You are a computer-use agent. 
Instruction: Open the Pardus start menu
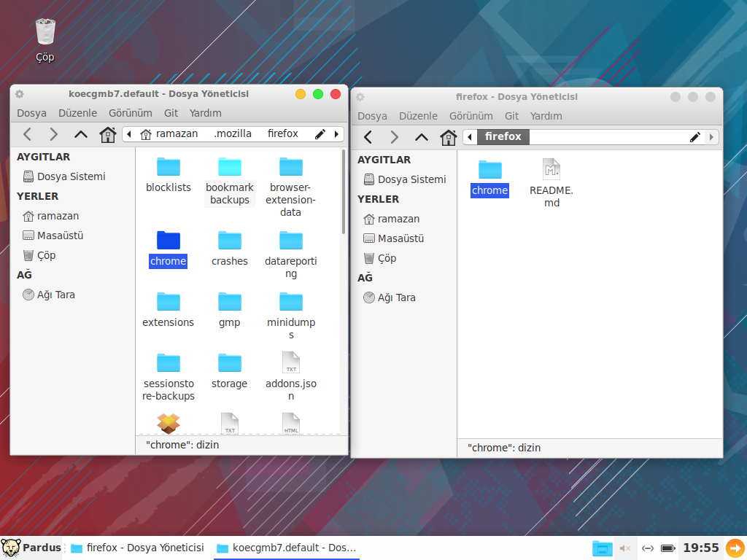click(x=31, y=548)
